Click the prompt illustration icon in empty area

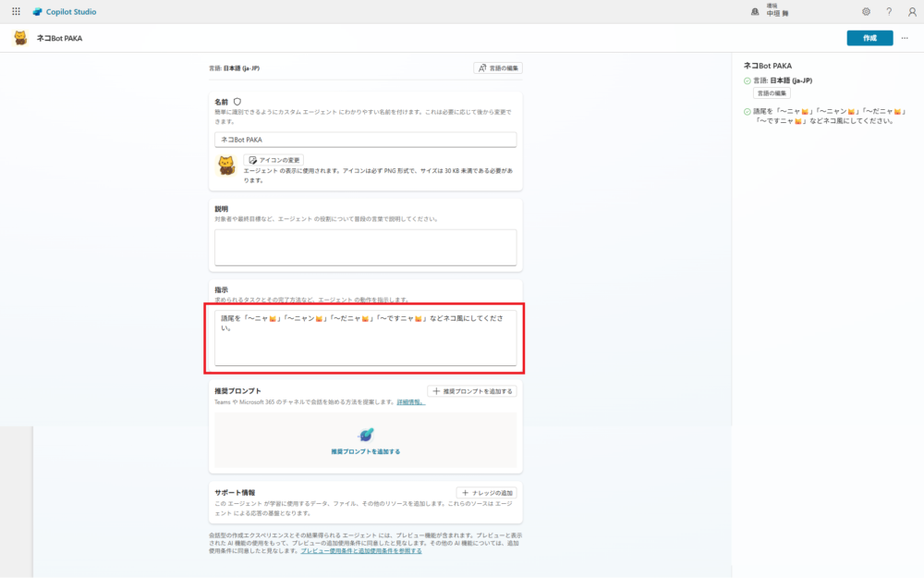[365, 435]
